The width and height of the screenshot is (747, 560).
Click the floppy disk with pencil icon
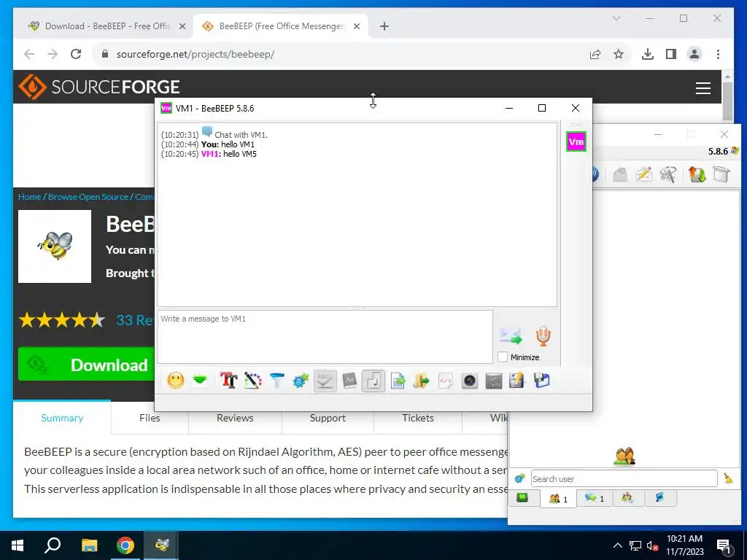tap(517, 381)
